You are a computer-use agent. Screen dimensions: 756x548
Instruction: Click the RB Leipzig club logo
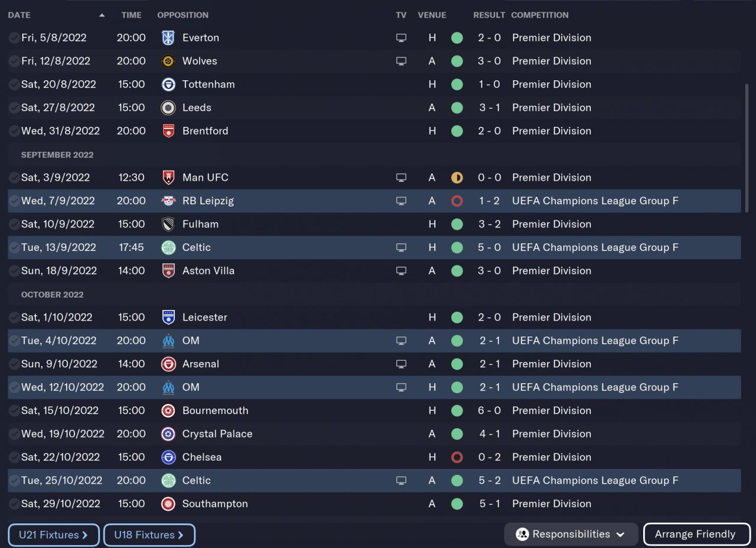click(x=168, y=201)
